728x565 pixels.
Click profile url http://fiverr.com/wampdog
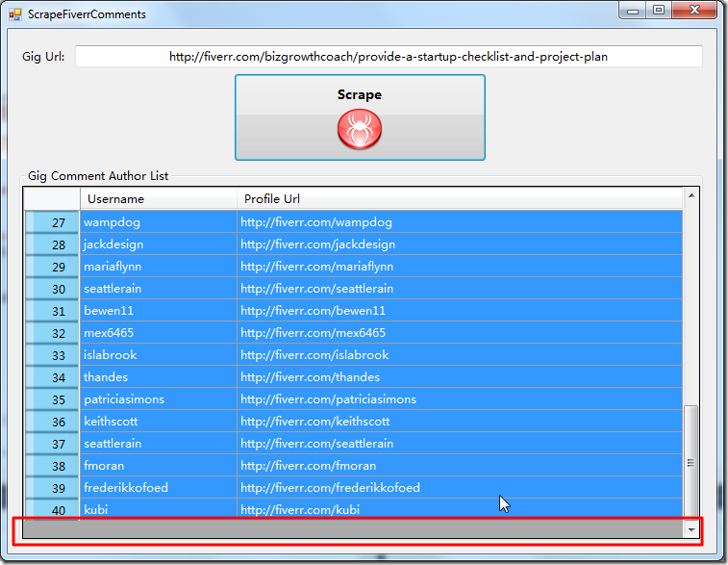coord(460,222)
